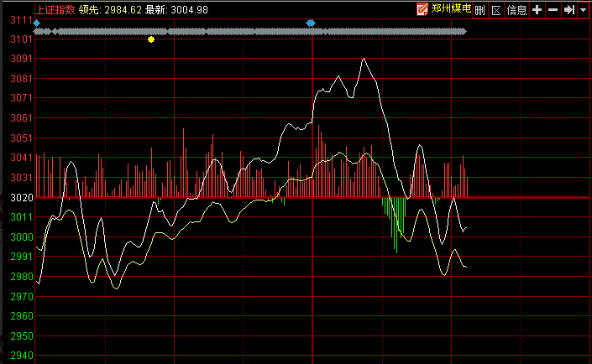Click the yellow dot info marker

151,39
